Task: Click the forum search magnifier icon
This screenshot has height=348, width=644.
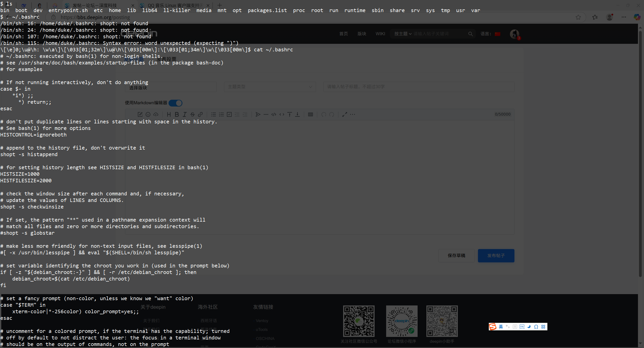Action: tap(470, 34)
